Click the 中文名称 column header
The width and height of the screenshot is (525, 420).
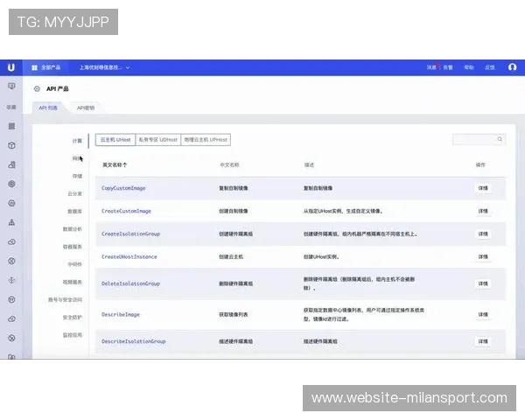pyautogui.click(x=229, y=164)
